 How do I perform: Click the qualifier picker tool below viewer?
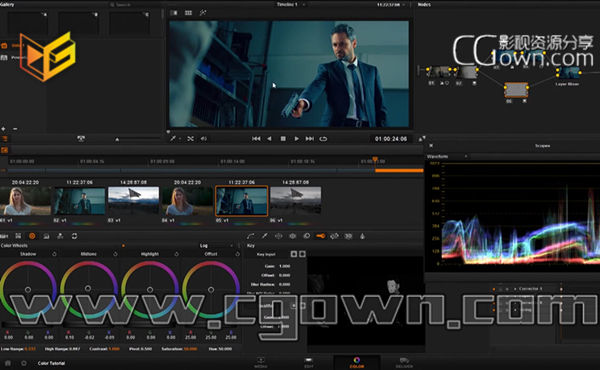click(x=173, y=139)
